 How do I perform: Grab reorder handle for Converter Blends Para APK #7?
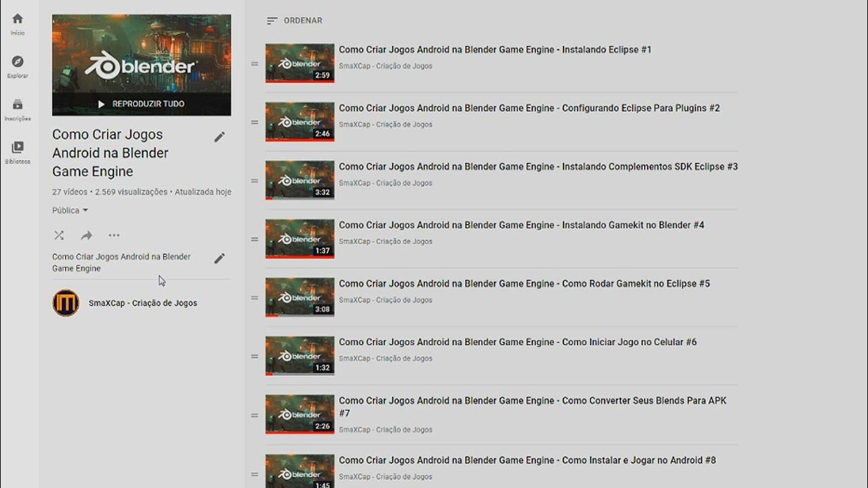pos(255,415)
